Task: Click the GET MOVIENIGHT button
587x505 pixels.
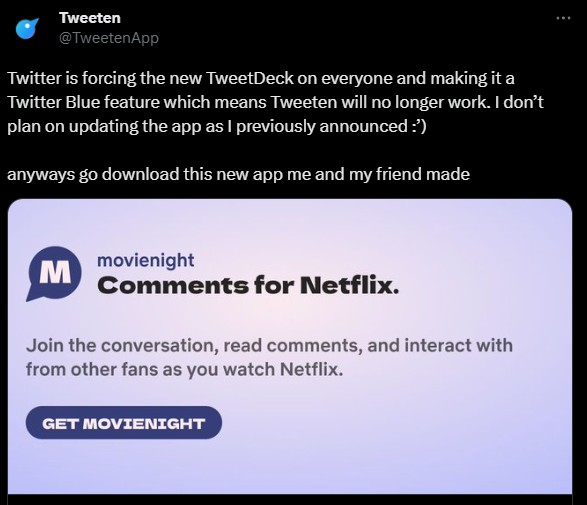Action: point(124,423)
